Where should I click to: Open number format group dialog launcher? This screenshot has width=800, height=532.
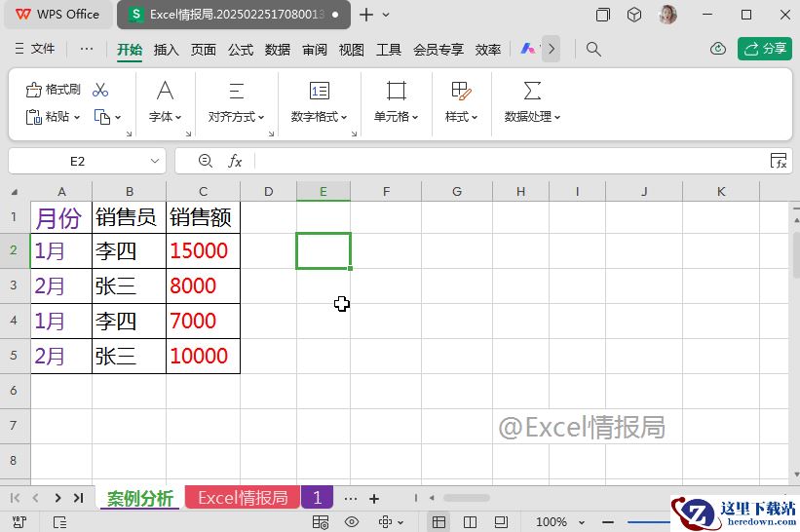[x=354, y=133]
